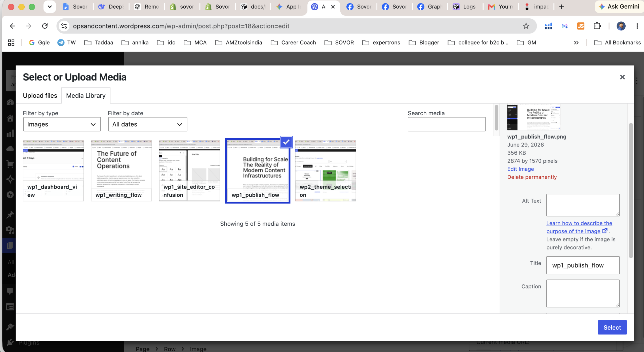Screen dimensions: 644x352
Task: Click the browser forward arrow
Action: click(29, 26)
